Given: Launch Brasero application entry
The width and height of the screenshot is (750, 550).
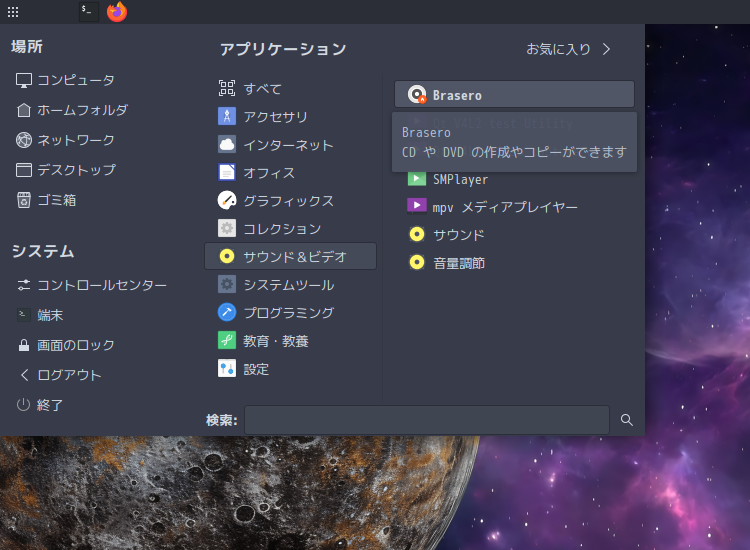Looking at the screenshot, I should click(x=514, y=94).
